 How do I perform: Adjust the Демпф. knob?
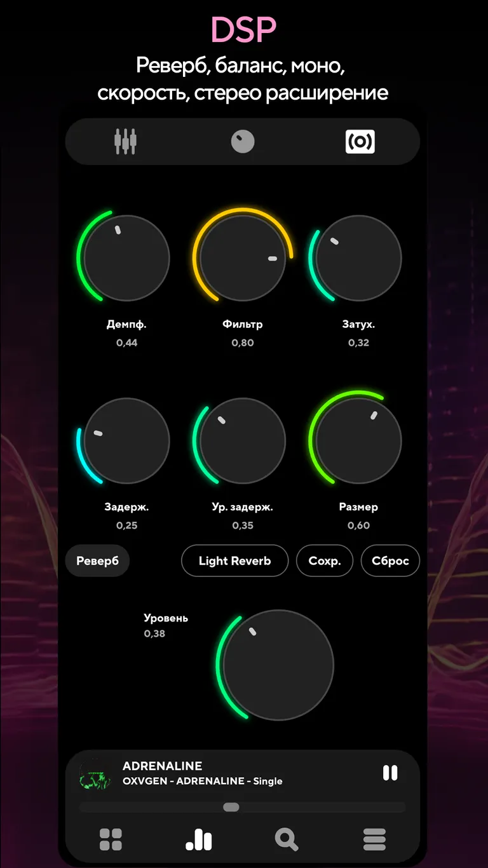point(126,258)
